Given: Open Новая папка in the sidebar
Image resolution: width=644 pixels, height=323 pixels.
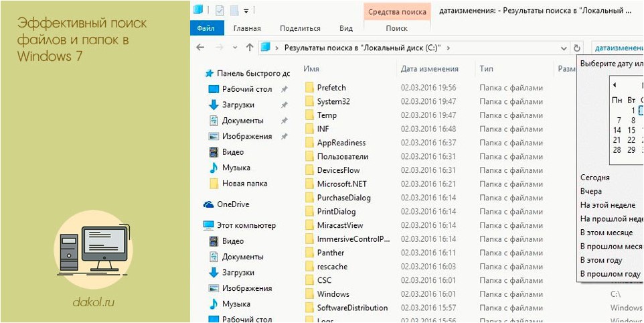Looking at the screenshot, I should (x=244, y=184).
